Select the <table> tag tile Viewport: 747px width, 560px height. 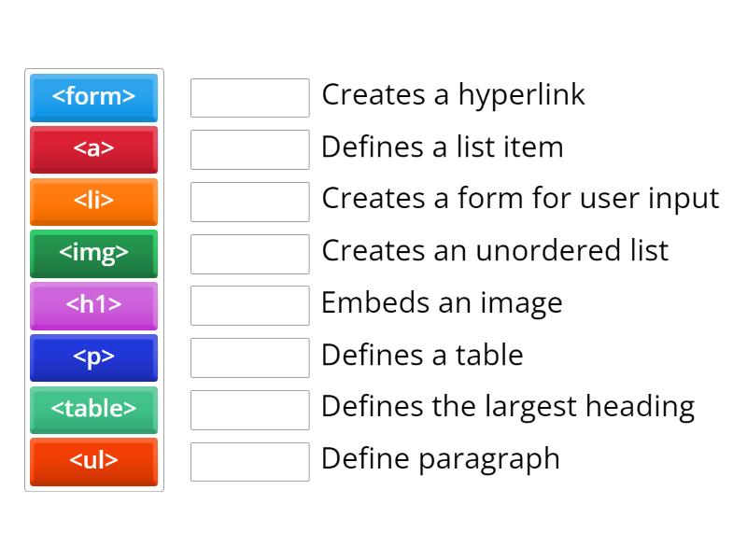coord(93,410)
